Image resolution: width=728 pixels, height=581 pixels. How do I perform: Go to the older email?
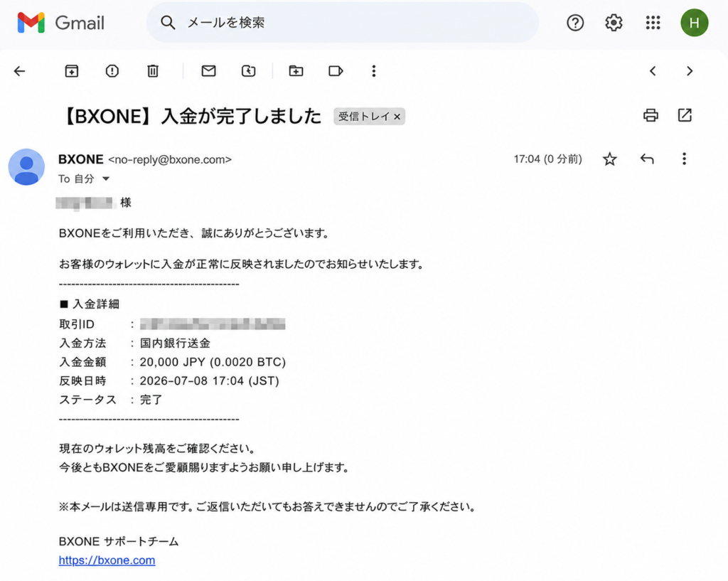pos(690,71)
